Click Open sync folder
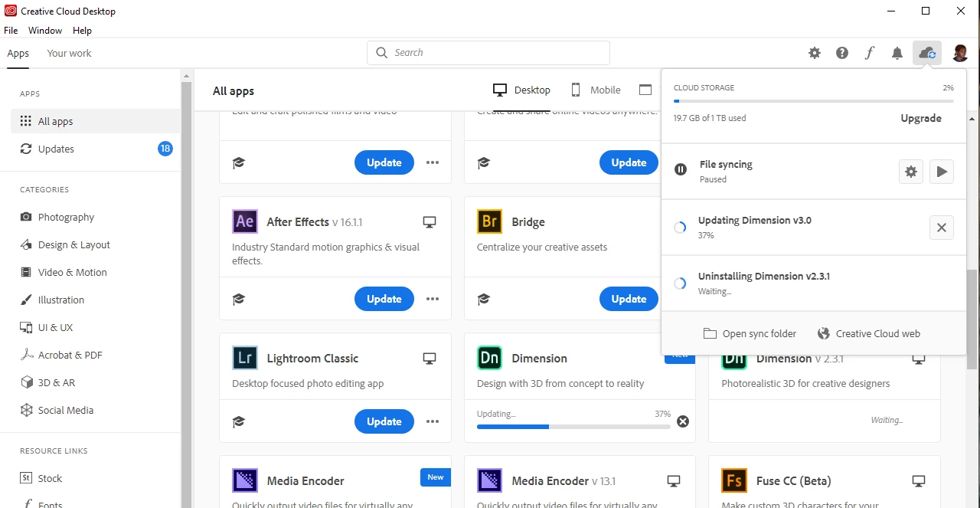980x508 pixels. 750,333
